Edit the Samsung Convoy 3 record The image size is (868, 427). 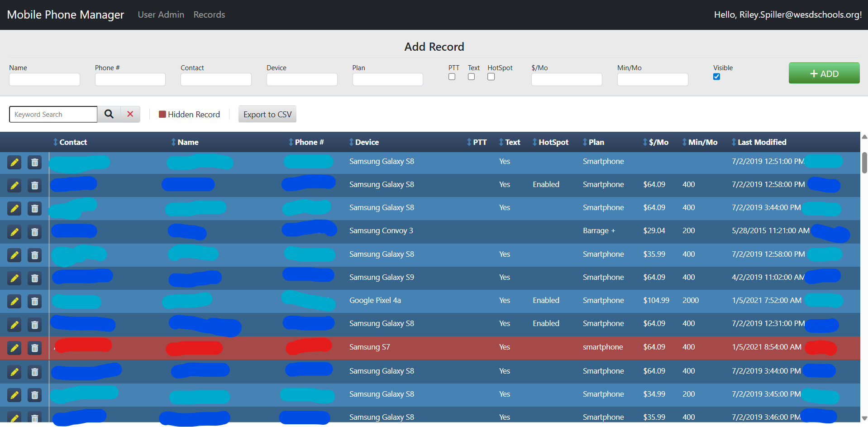click(x=14, y=232)
